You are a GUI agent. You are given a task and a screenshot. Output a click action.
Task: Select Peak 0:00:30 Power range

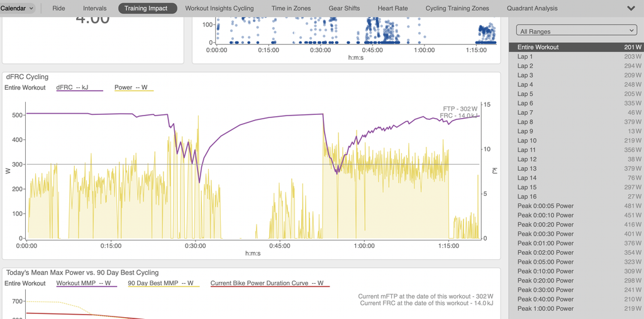(x=576, y=234)
